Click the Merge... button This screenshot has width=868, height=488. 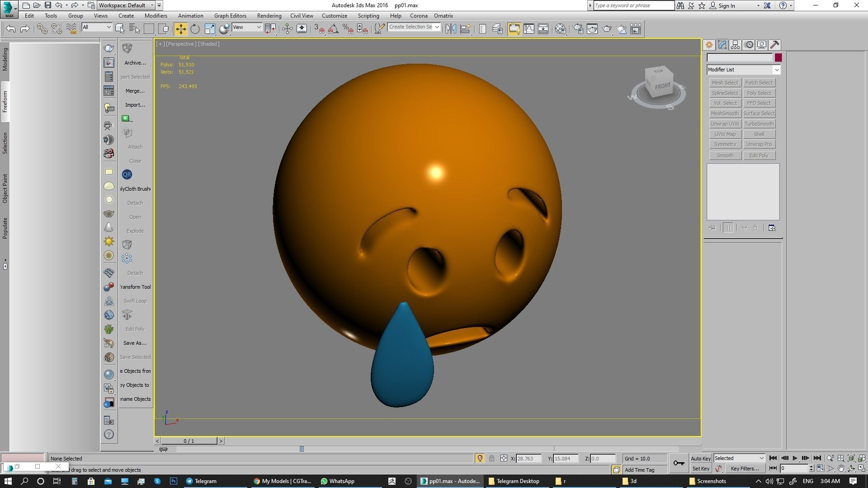click(135, 91)
